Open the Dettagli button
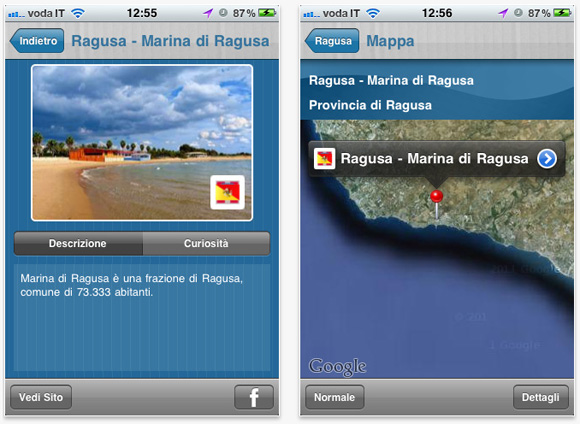The width and height of the screenshot is (580, 424). [x=540, y=397]
